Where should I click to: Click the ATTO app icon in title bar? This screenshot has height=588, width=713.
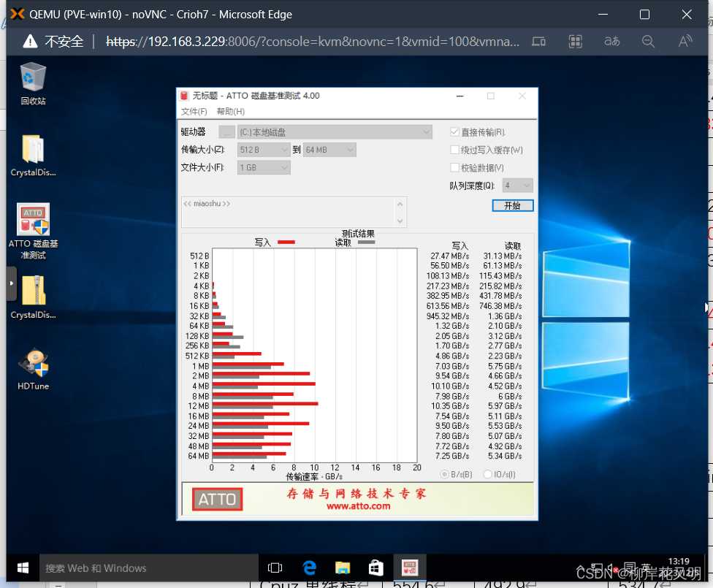click(184, 96)
